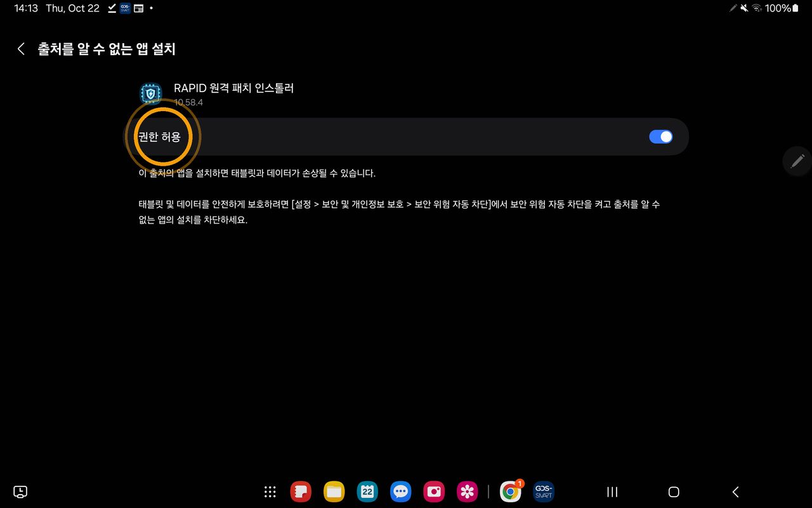Tap the 14:13 clock in status bar

[x=26, y=8]
